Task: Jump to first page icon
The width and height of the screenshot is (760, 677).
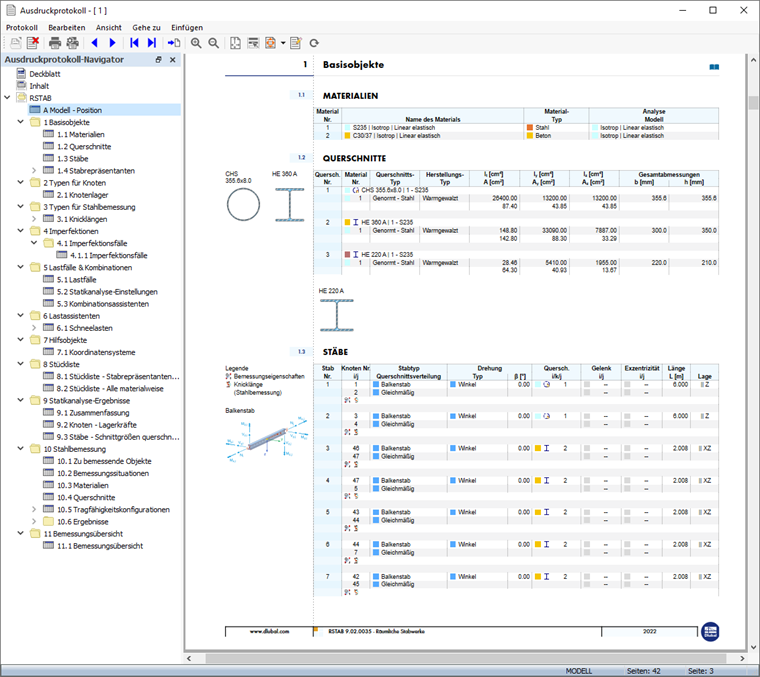Action: click(x=134, y=43)
